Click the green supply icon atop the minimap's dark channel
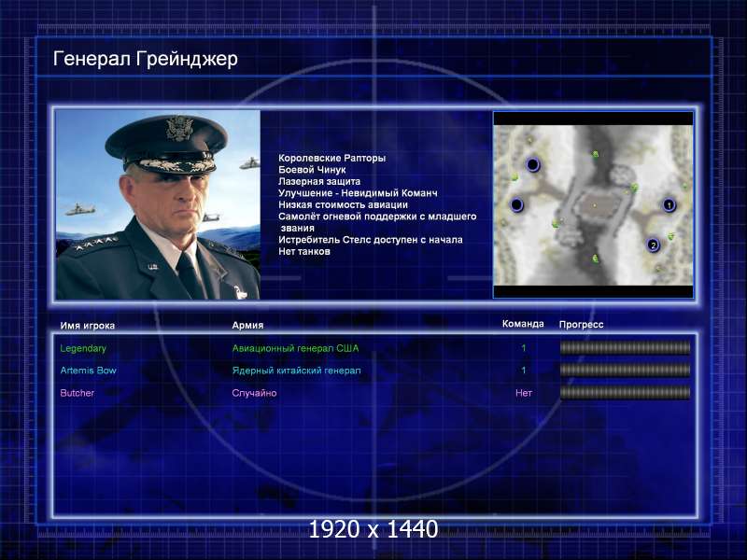 pos(594,155)
